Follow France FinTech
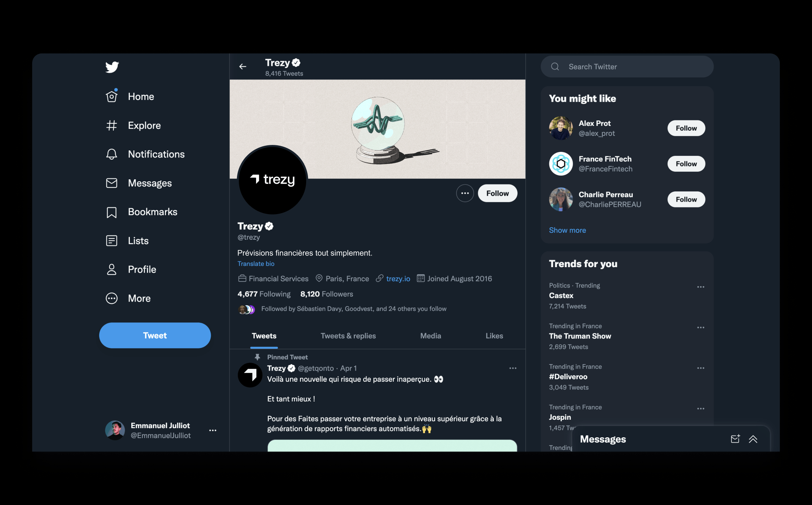Viewport: 812px width, 505px height. pyautogui.click(x=686, y=164)
